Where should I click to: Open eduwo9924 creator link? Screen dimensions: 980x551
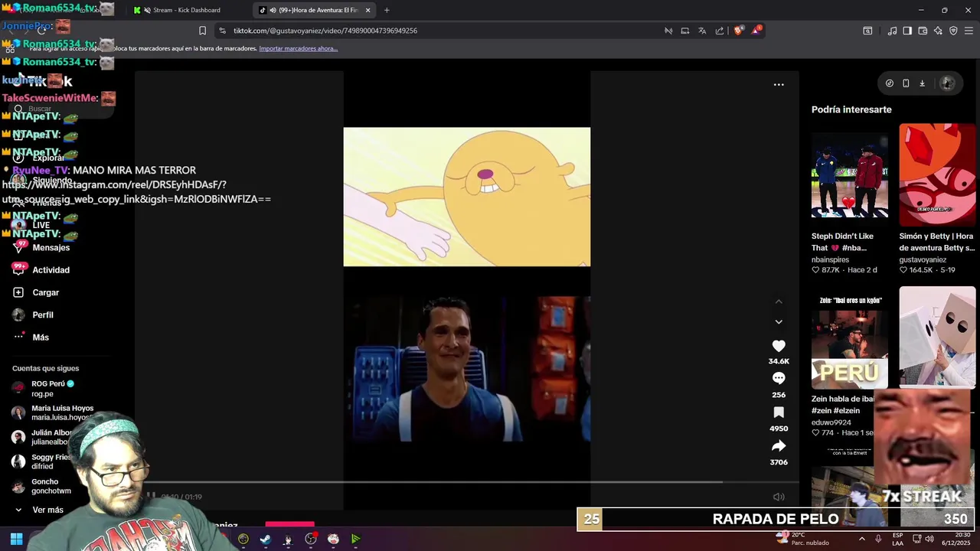831,422
